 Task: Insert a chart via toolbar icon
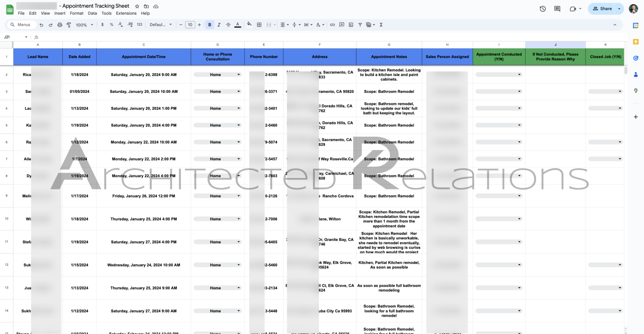pos(351,25)
